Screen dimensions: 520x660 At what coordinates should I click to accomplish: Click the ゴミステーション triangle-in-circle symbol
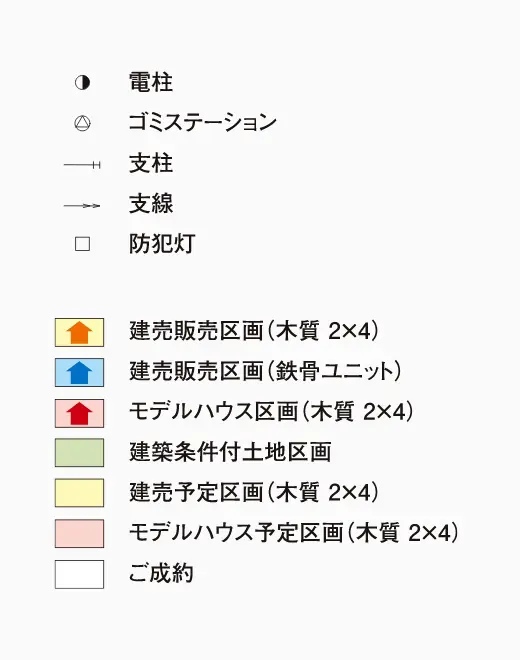pyautogui.click(x=82, y=123)
